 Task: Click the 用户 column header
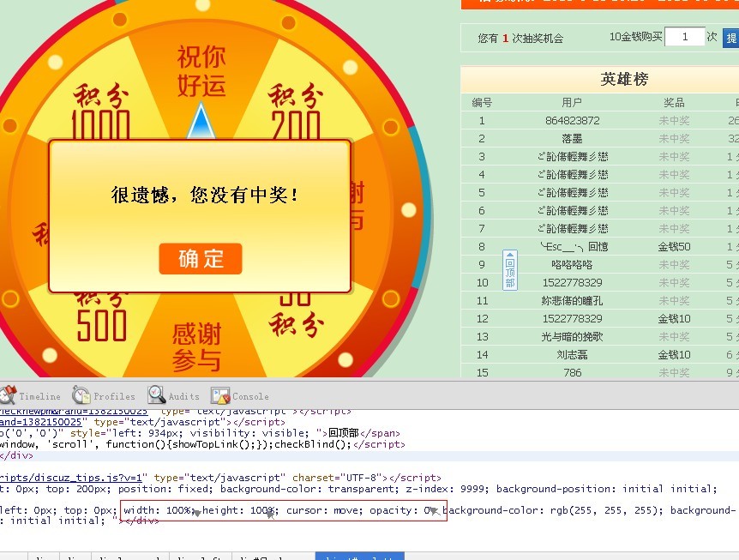coord(572,102)
